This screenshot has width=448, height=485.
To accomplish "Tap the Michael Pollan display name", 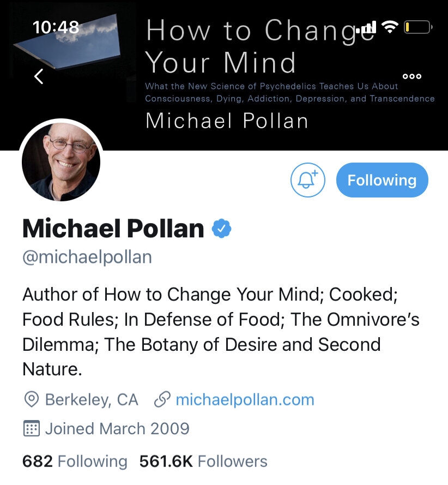I will point(113,229).
